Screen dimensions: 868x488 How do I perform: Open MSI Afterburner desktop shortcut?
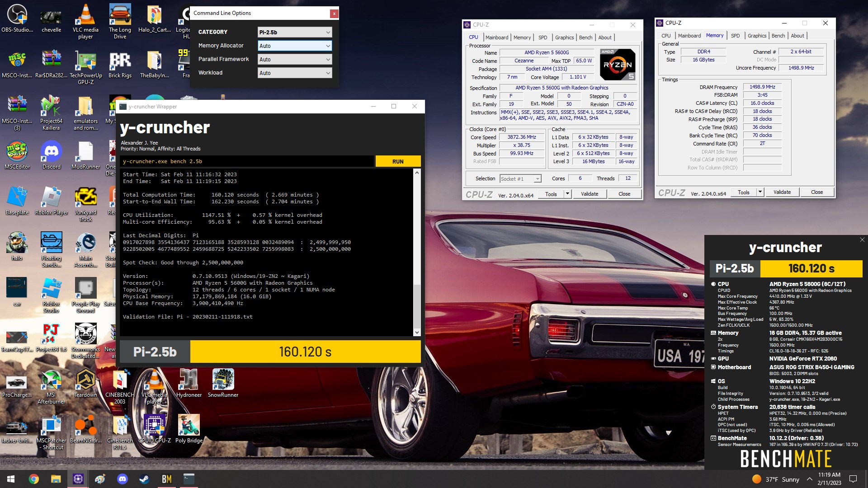coord(51,387)
